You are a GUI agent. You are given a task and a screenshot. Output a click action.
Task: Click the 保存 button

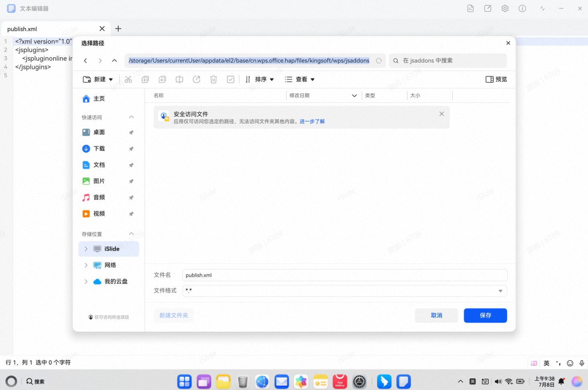tap(485, 315)
